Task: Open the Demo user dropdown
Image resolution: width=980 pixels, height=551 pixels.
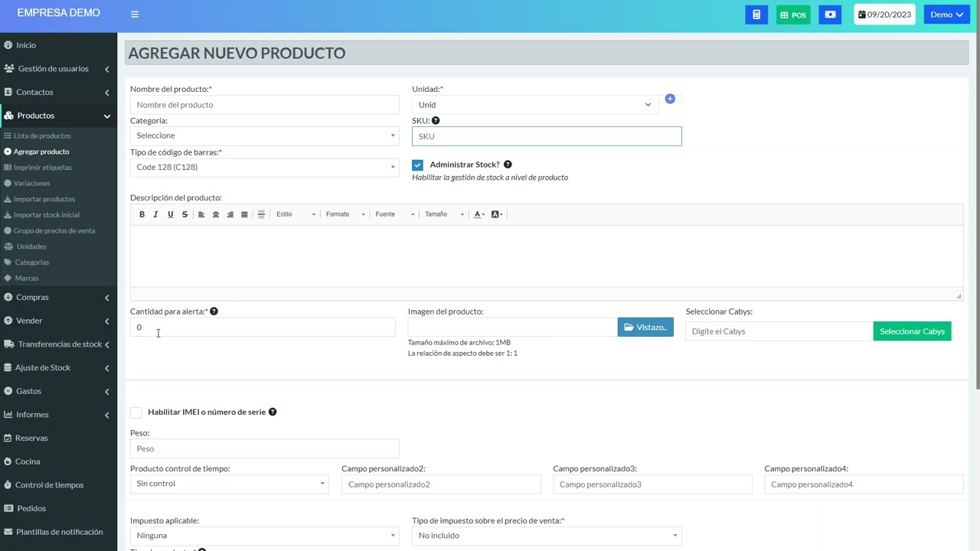Action: click(x=947, y=15)
